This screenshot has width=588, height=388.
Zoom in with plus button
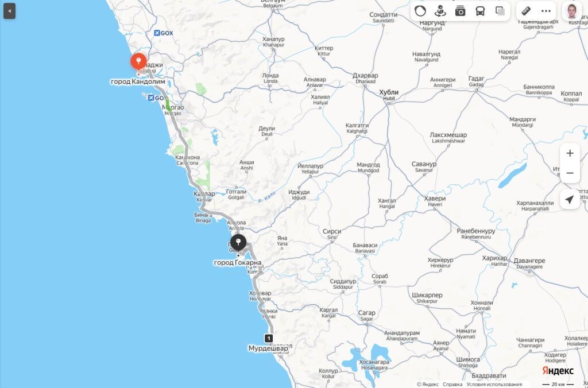point(570,153)
